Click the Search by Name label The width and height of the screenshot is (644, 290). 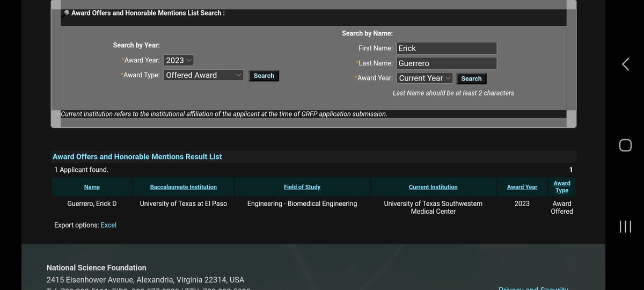(367, 33)
